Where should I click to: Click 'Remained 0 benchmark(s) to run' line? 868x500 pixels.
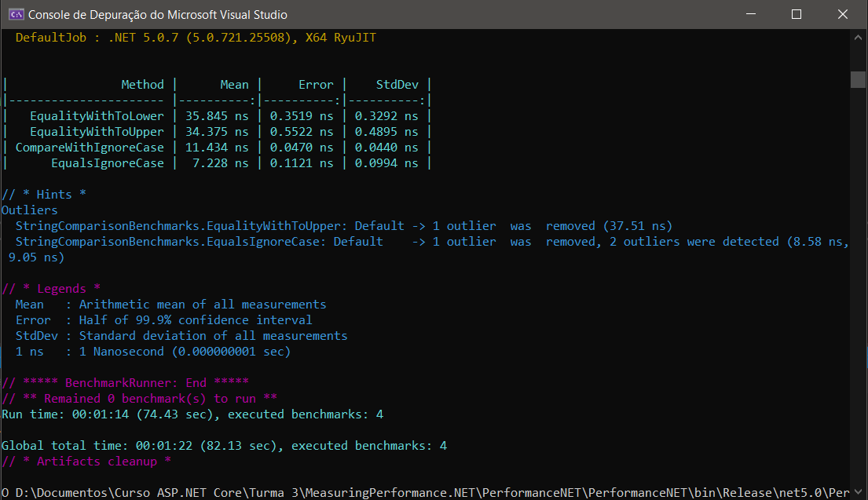tap(140, 399)
